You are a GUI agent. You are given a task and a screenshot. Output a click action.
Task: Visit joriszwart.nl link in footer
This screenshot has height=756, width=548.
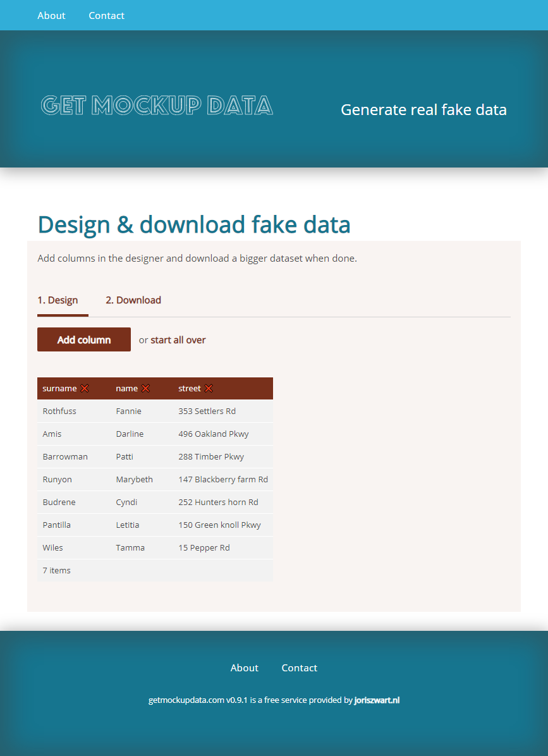click(x=377, y=700)
